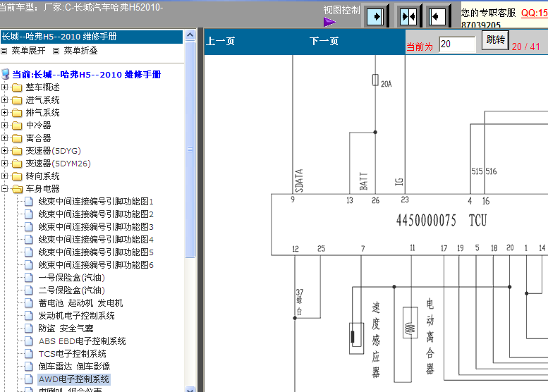Click the folder icon for 变速器(5DYG)
This screenshot has height=392, width=548.
(x=17, y=151)
